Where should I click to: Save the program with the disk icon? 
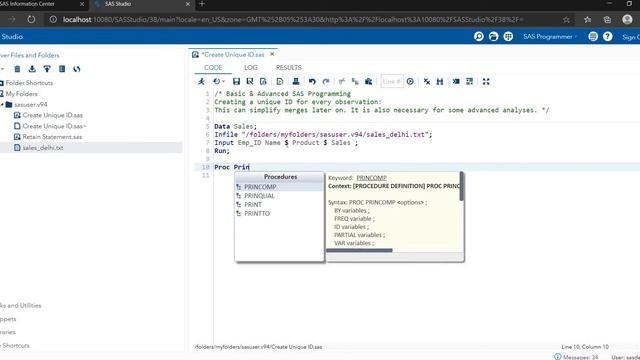pos(236,81)
